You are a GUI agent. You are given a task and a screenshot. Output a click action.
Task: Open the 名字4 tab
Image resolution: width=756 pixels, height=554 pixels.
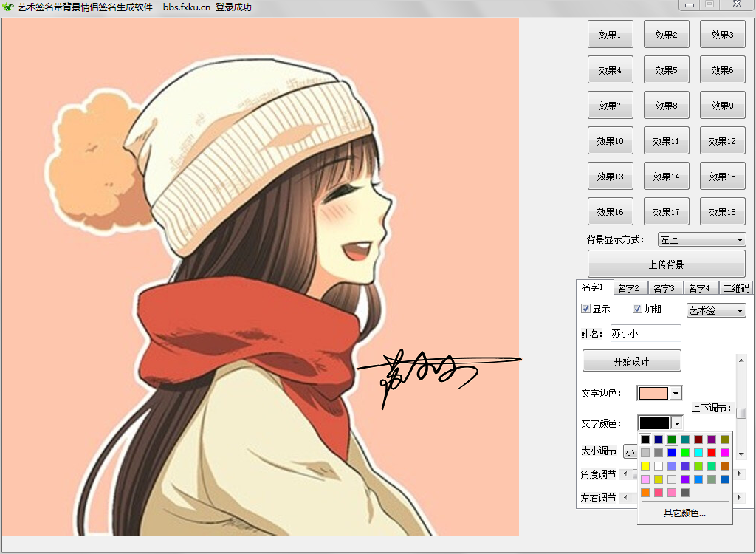[x=700, y=288]
